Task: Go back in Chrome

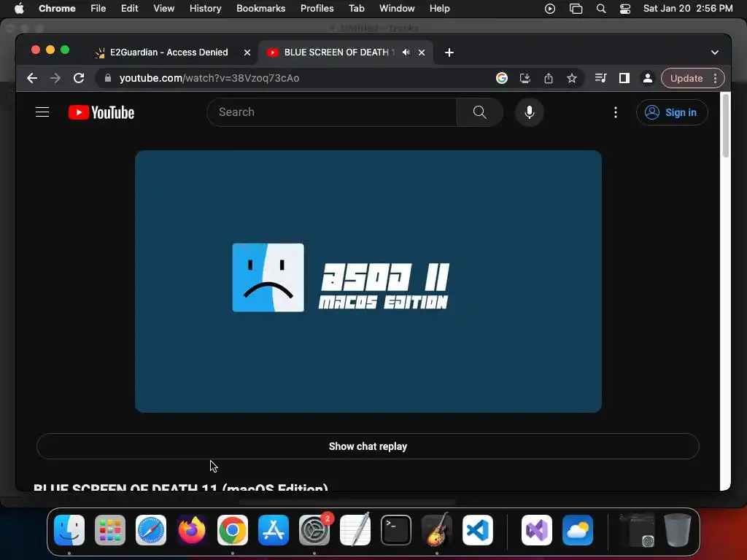Action: pos(32,78)
